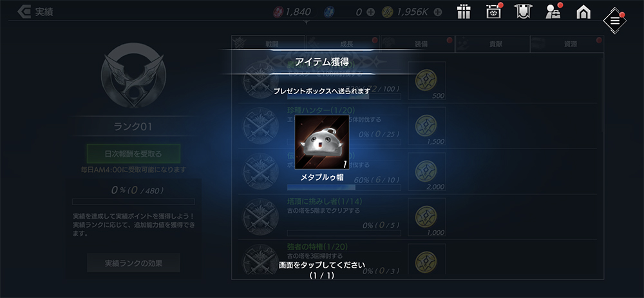Open the banner flag icon
Viewport: 644px width, 298px height.
coord(524,12)
